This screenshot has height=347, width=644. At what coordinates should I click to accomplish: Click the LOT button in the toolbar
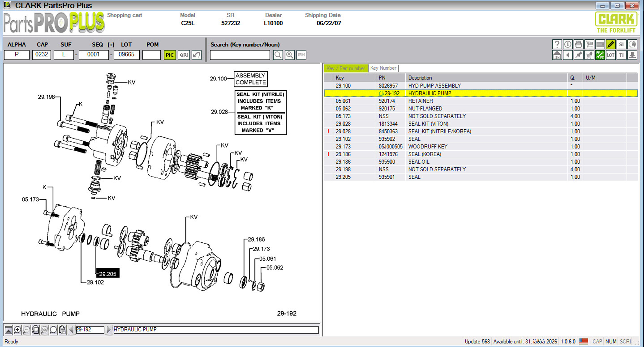point(611,55)
